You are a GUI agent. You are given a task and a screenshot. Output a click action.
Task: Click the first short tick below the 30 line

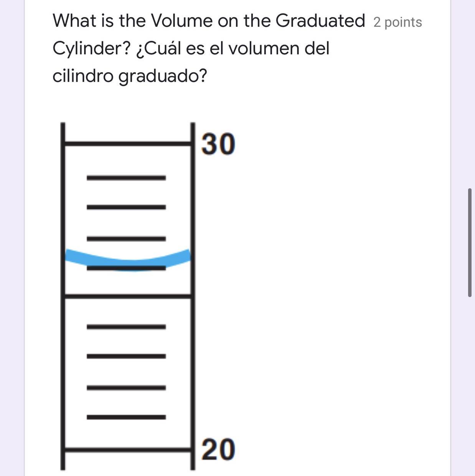[126, 178]
